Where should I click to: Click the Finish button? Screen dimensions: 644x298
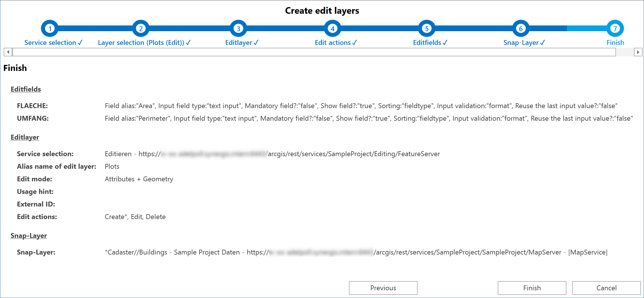tap(532, 288)
